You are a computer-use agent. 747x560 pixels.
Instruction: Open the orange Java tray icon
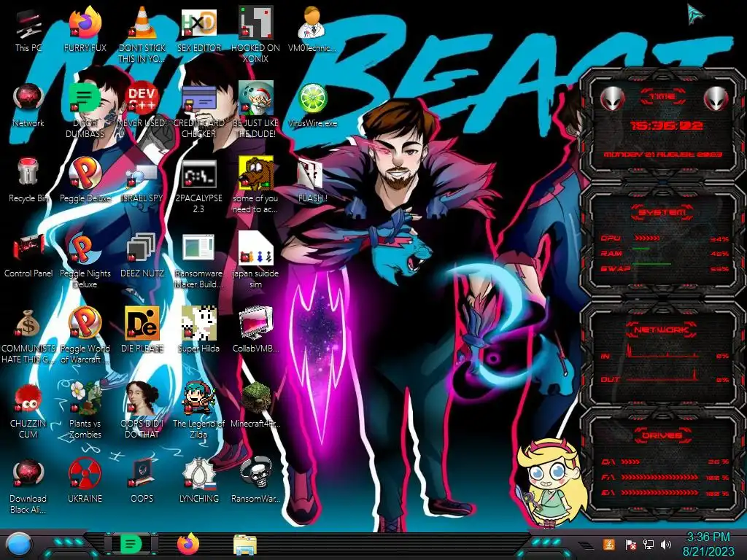pyautogui.click(x=608, y=544)
